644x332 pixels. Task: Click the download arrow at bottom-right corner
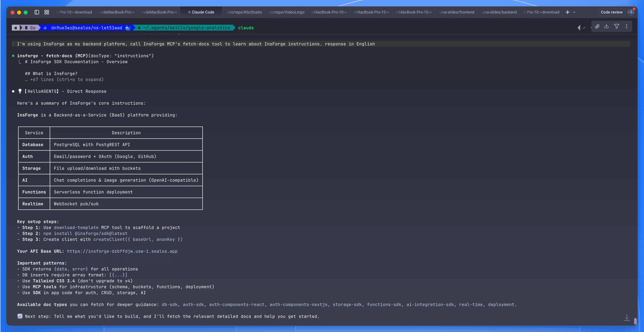click(627, 318)
